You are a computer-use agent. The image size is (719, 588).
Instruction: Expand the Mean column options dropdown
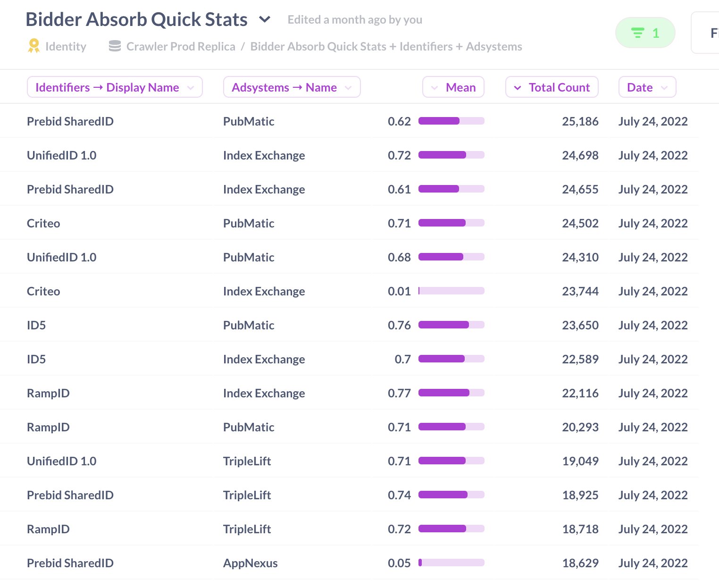435,87
